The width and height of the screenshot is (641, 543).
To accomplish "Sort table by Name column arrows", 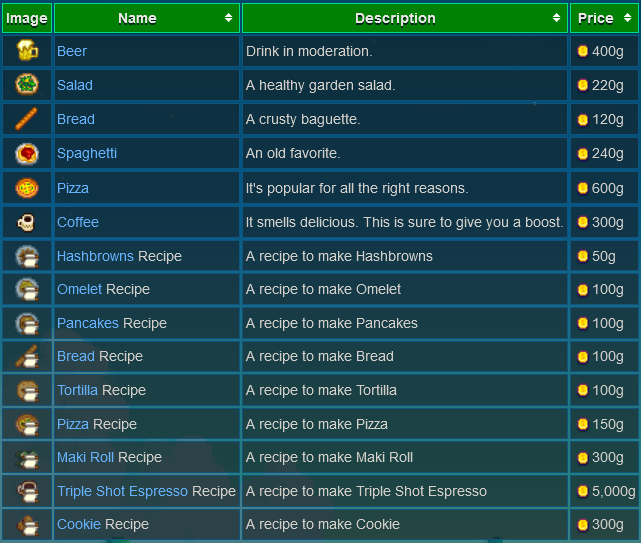I will [x=229, y=18].
